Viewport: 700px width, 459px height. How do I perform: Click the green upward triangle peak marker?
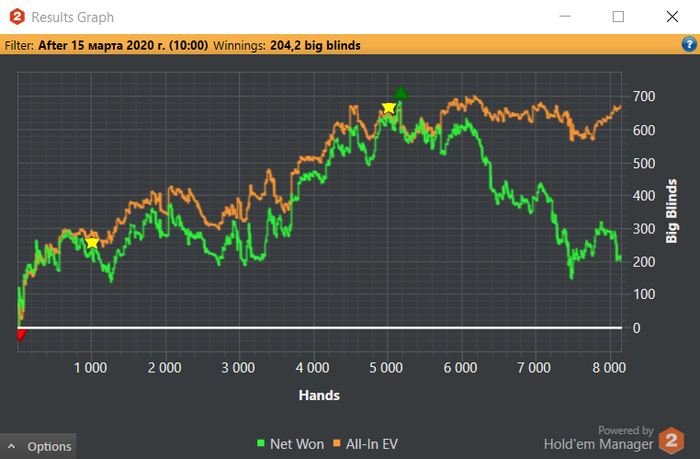401,92
